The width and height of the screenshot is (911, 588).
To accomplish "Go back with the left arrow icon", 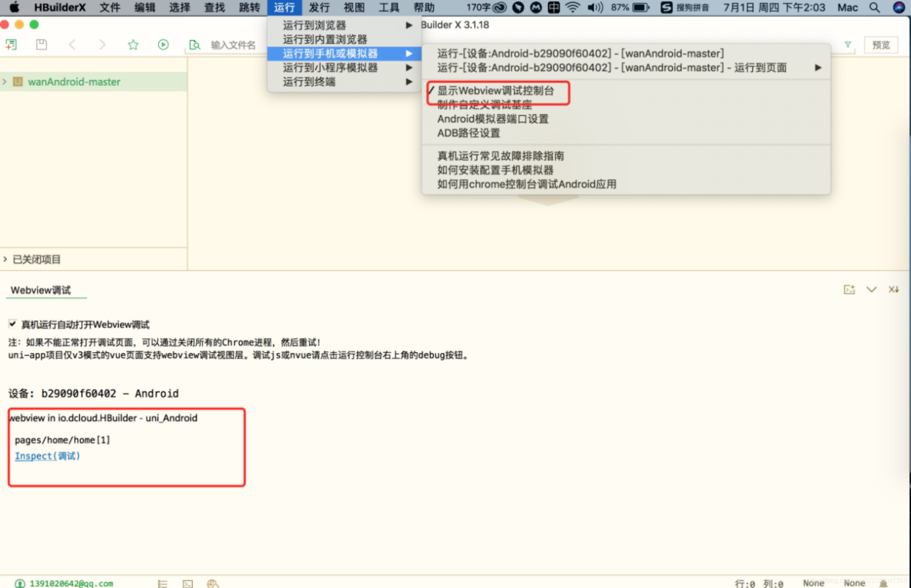I will click(x=72, y=45).
